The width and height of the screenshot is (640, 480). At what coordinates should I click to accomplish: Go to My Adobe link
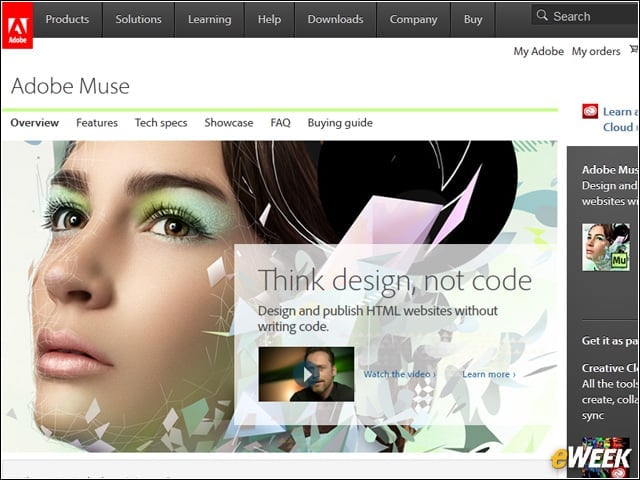[538, 51]
